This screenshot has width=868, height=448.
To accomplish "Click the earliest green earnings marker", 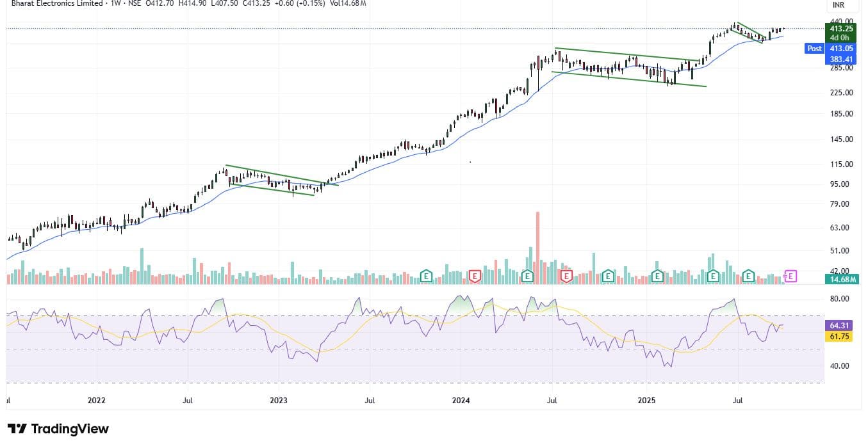I will [425, 276].
